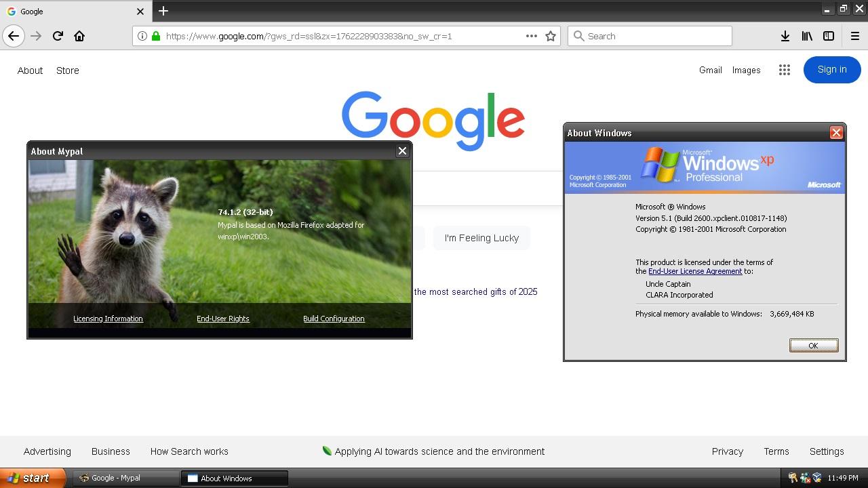
Task: Open the Windows Start menu
Action: click(x=33, y=478)
